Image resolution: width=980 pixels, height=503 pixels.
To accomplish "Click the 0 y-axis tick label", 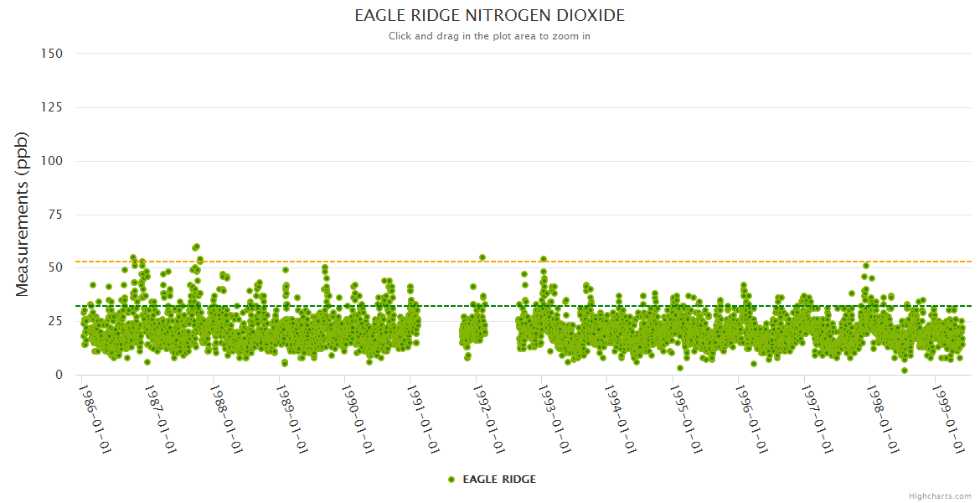I will [59, 375].
